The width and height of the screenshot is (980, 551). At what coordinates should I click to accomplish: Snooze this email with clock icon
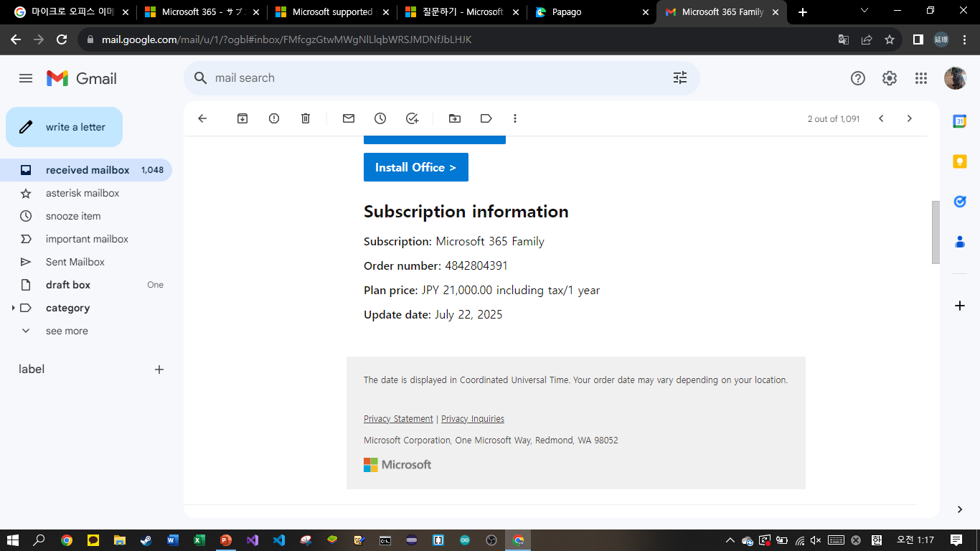(380, 118)
